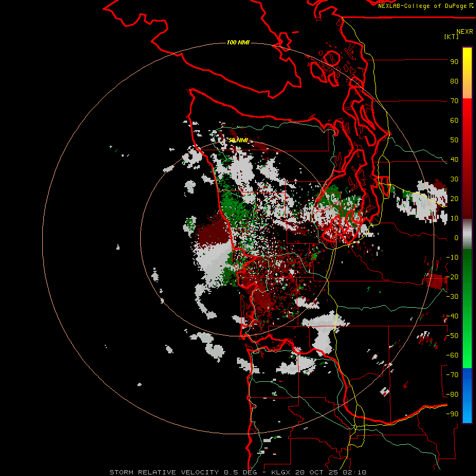
Task: Click the 80 value on the velocity scale
Action: coord(454,81)
